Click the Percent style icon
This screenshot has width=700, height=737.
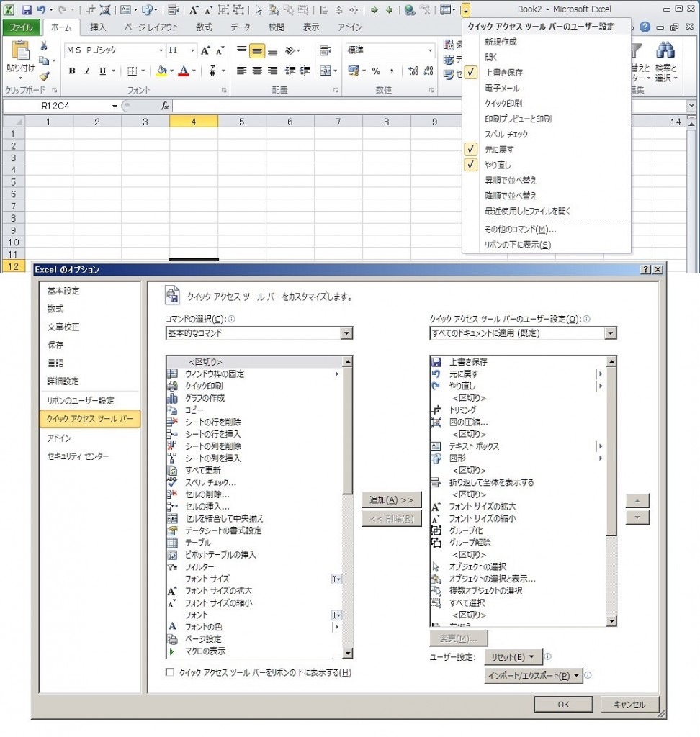pyautogui.click(x=376, y=71)
